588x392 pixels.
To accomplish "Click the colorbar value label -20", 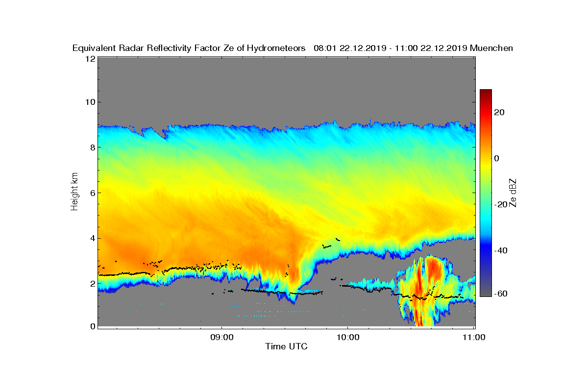I will [499, 204].
